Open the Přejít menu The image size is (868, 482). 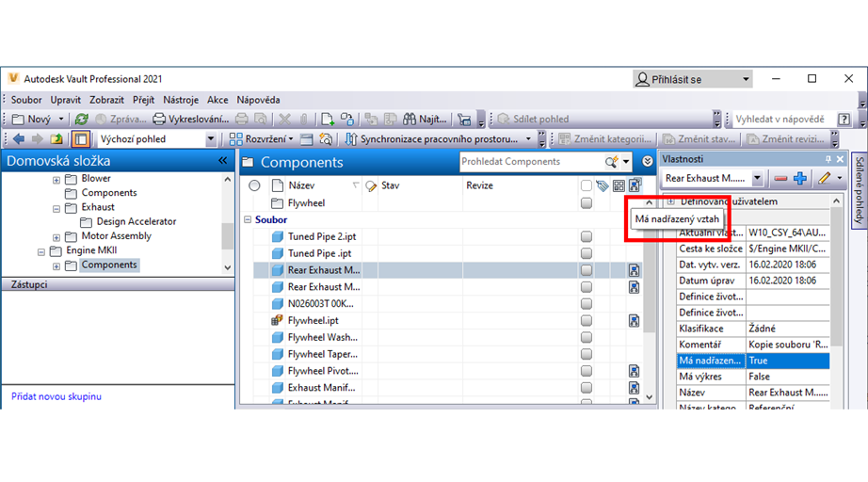point(143,100)
